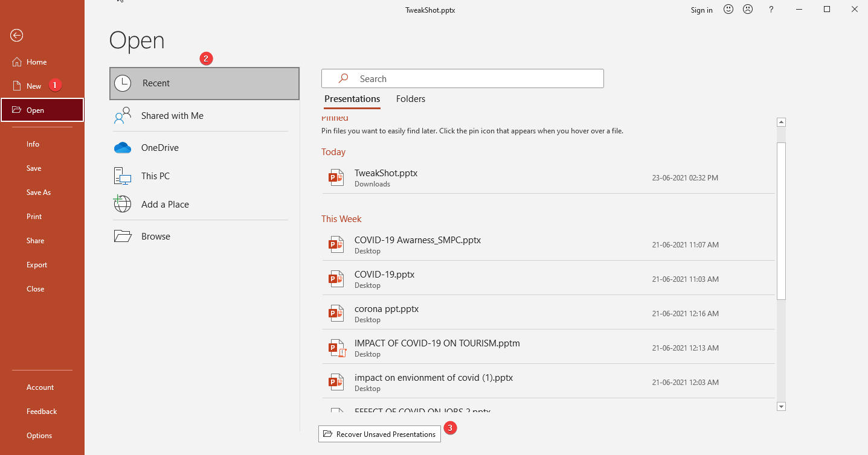868x455 pixels.
Task: Click the Home house icon
Action: point(16,62)
